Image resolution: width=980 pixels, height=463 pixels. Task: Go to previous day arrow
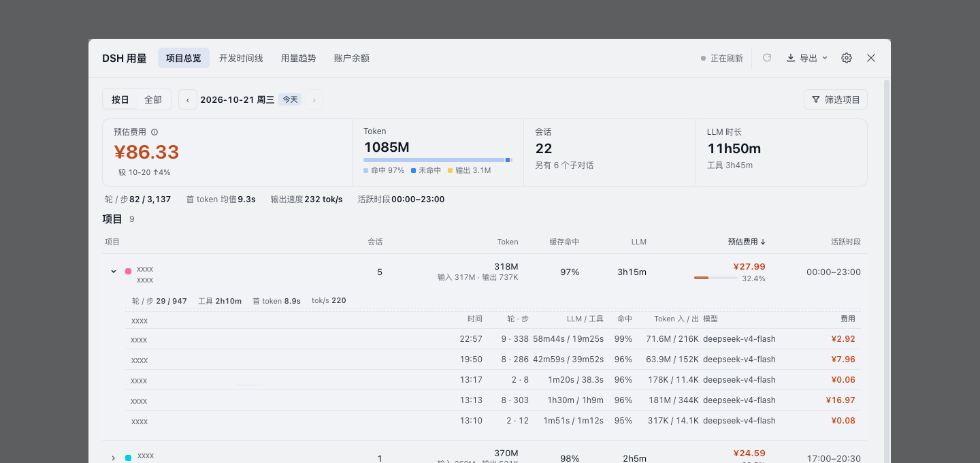[x=188, y=99]
